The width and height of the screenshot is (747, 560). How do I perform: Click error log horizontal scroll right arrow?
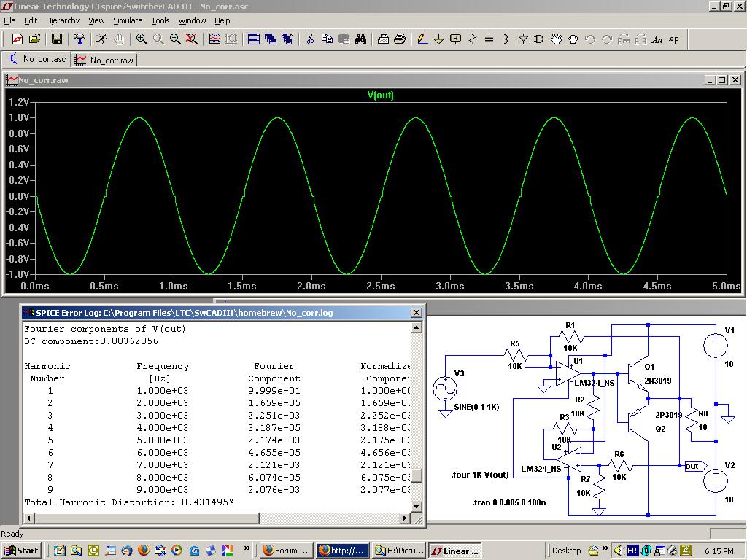(x=405, y=518)
